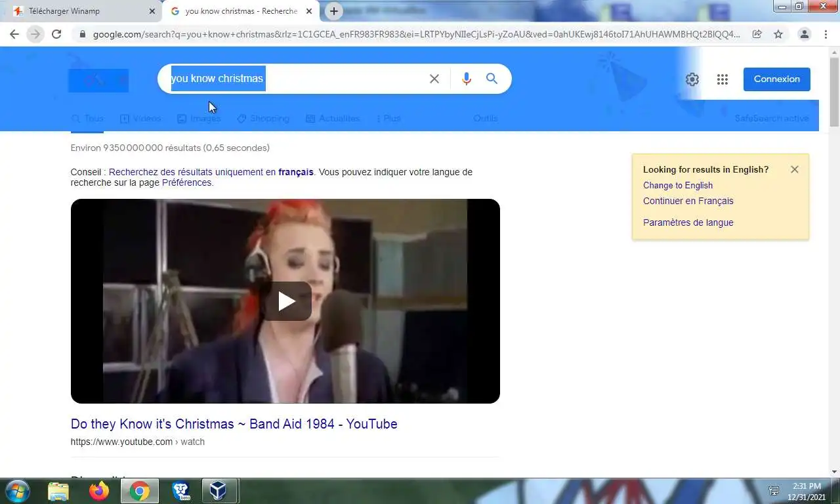Open a new browser tab

[x=334, y=11]
